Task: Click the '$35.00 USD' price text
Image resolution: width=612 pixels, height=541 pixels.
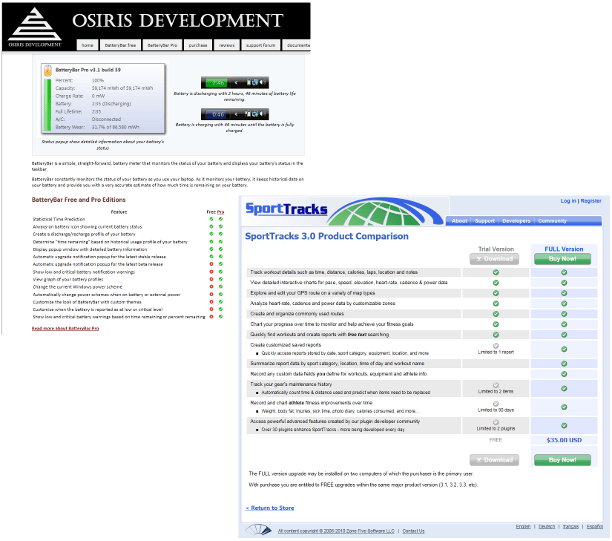Action: click(x=564, y=440)
